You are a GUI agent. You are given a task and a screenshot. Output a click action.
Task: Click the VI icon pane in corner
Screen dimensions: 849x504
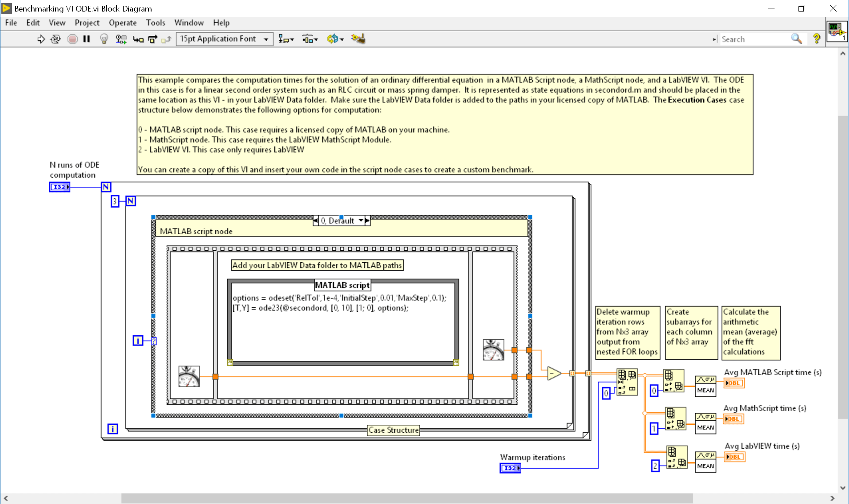[x=837, y=31]
